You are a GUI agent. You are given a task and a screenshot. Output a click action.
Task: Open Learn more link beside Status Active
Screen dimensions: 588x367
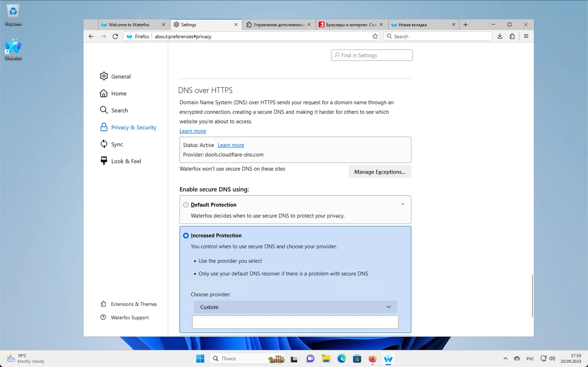[x=231, y=145]
